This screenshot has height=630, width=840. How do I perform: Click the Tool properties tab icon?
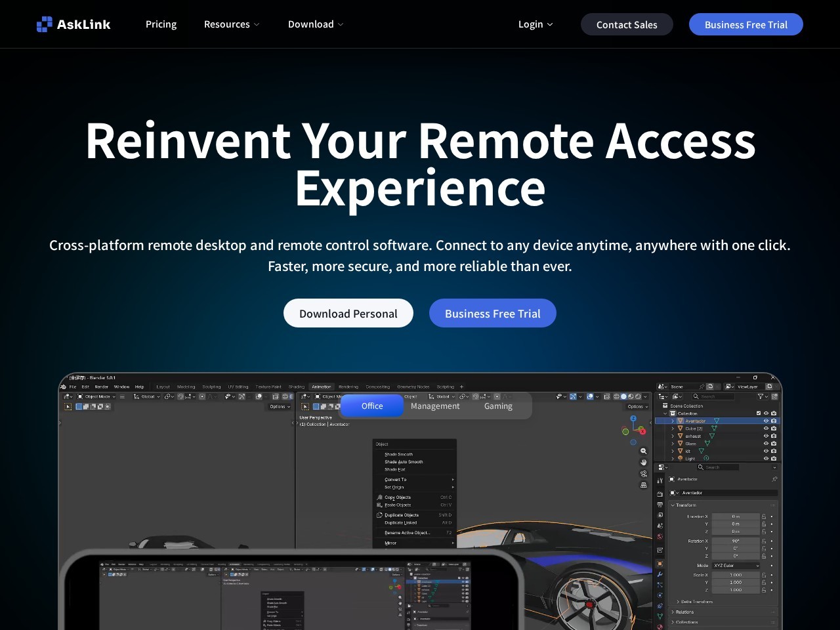click(x=660, y=481)
